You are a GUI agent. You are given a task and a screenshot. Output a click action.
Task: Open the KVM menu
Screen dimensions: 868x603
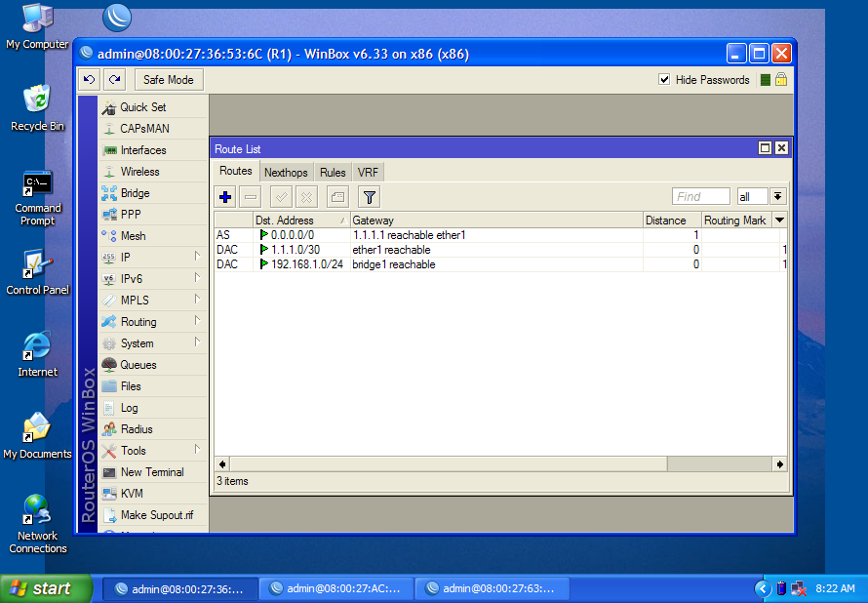(x=153, y=494)
